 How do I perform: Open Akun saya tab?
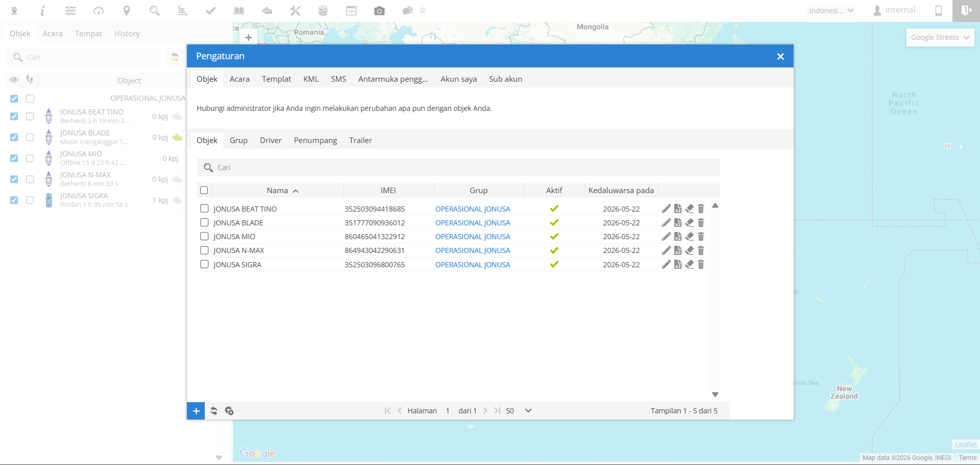(x=459, y=79)
